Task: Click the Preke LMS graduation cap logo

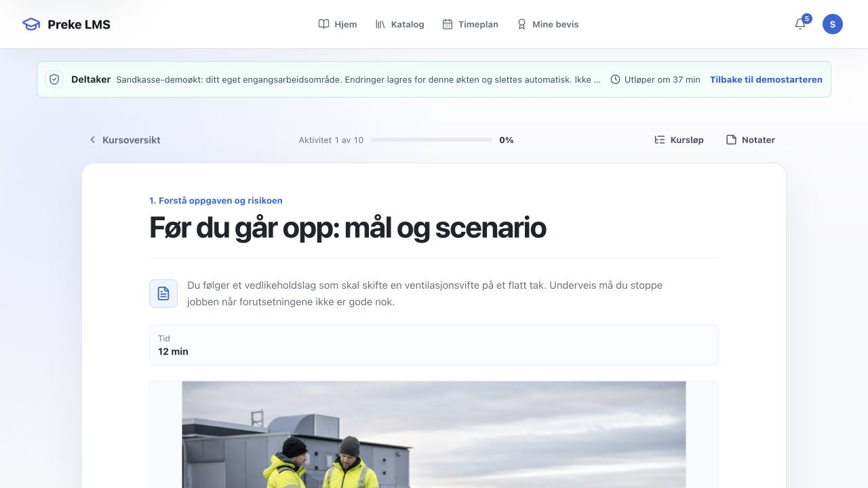Action: click(x=31, y=24)
